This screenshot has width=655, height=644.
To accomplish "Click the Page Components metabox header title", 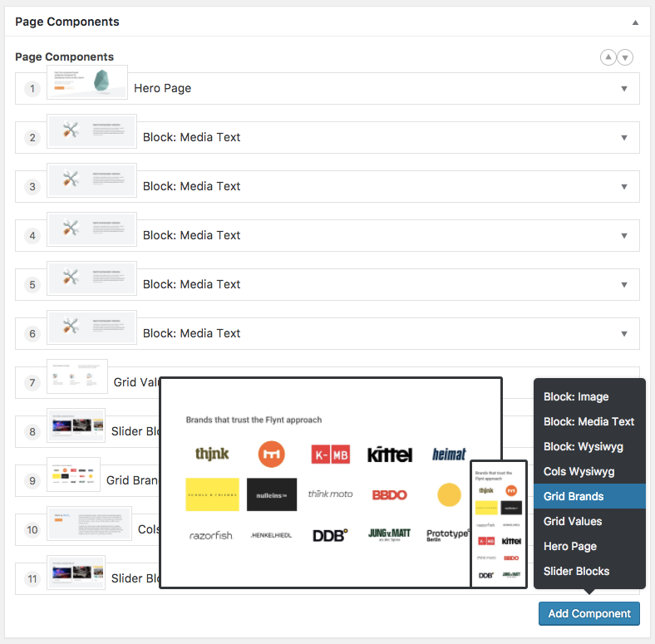I will click(x=67, y=22).
